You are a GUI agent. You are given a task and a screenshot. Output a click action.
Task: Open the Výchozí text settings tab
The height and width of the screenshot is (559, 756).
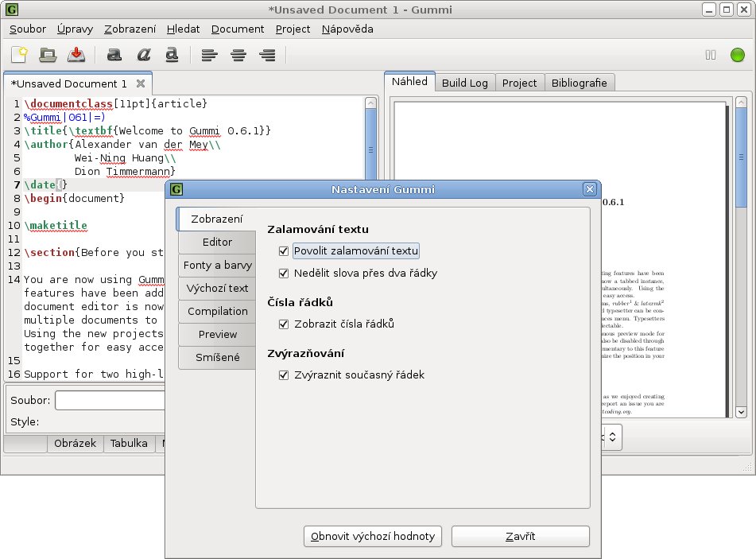[x=217, y=289]
